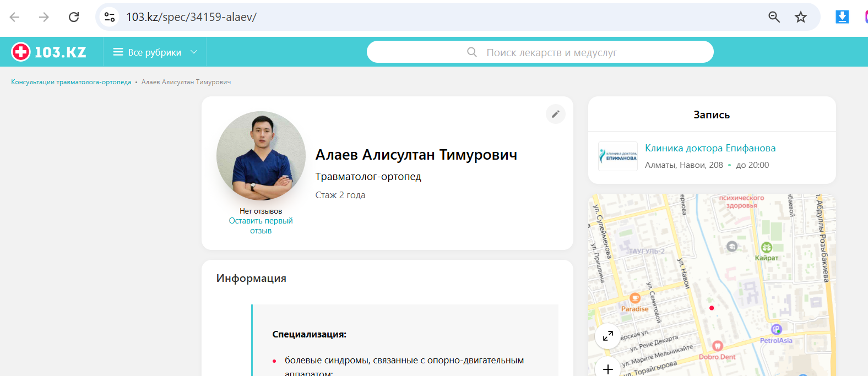Click the grey marker left of Кайрат on map
This screenshot has width=868, height=376.
(x=732, y=246)
